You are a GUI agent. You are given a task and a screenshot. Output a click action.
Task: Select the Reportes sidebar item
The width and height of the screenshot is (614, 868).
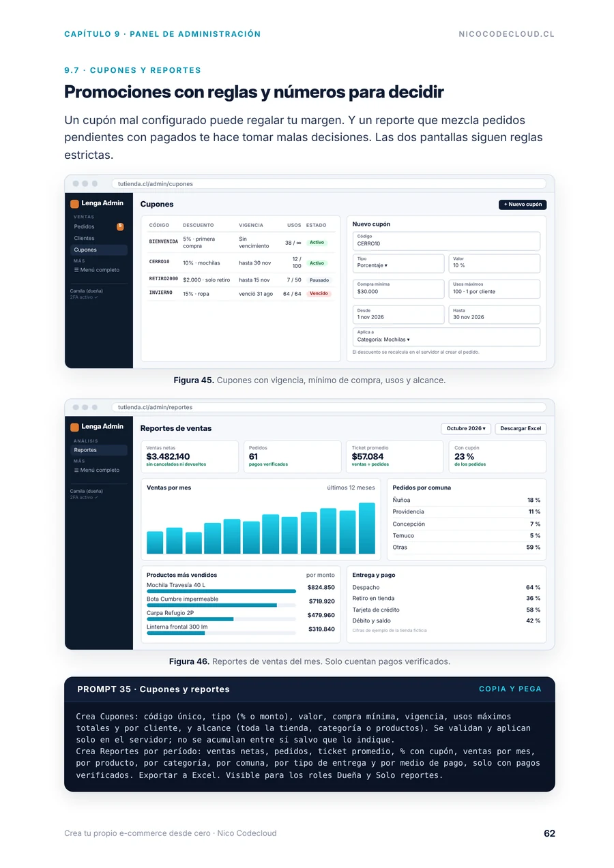tap(99, 450)
